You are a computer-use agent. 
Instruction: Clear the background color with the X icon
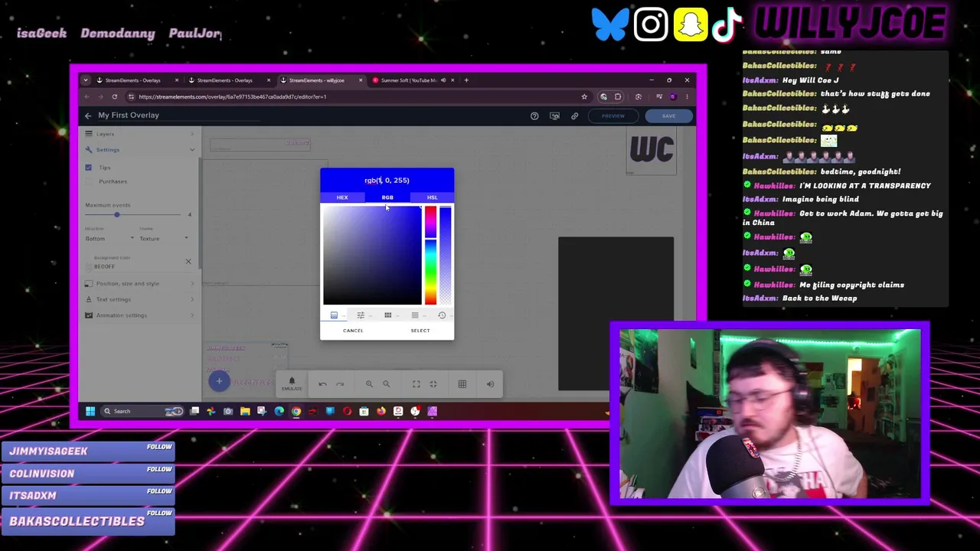(x=188, y=262)
